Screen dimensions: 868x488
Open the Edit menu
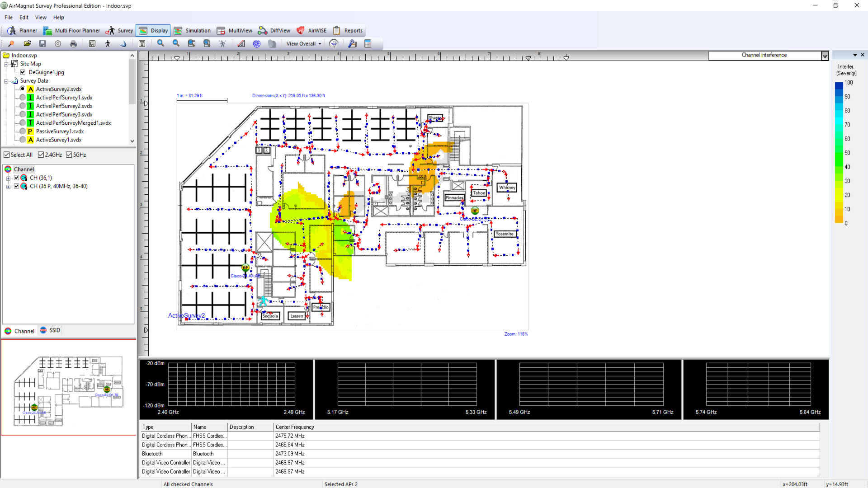pyautogui.click(x=24, y=18)
